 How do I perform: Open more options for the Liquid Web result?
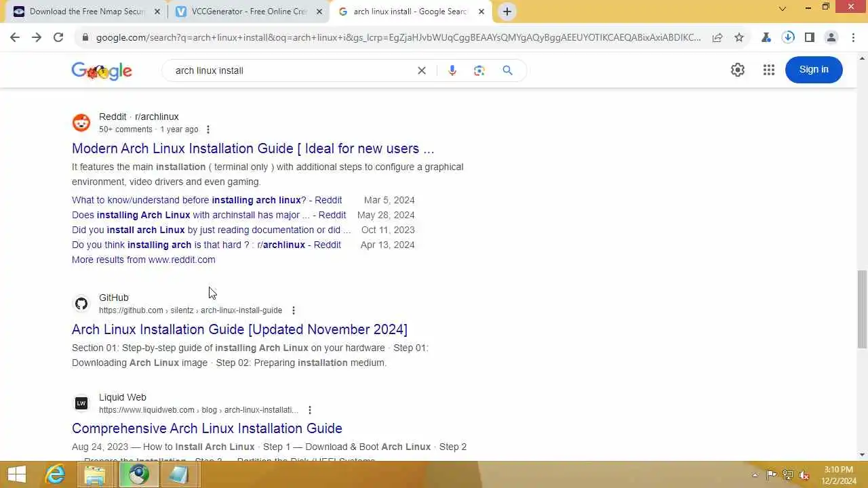tap(310, 410)
